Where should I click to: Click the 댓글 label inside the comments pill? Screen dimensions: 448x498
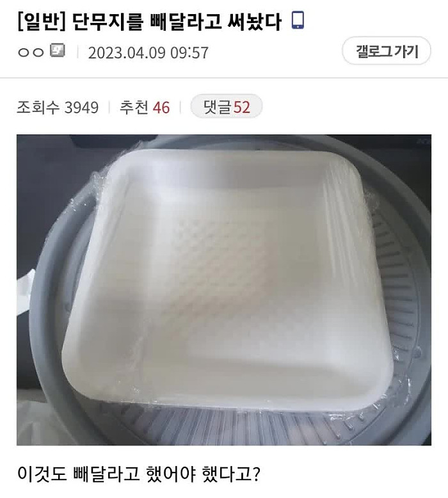217,107
